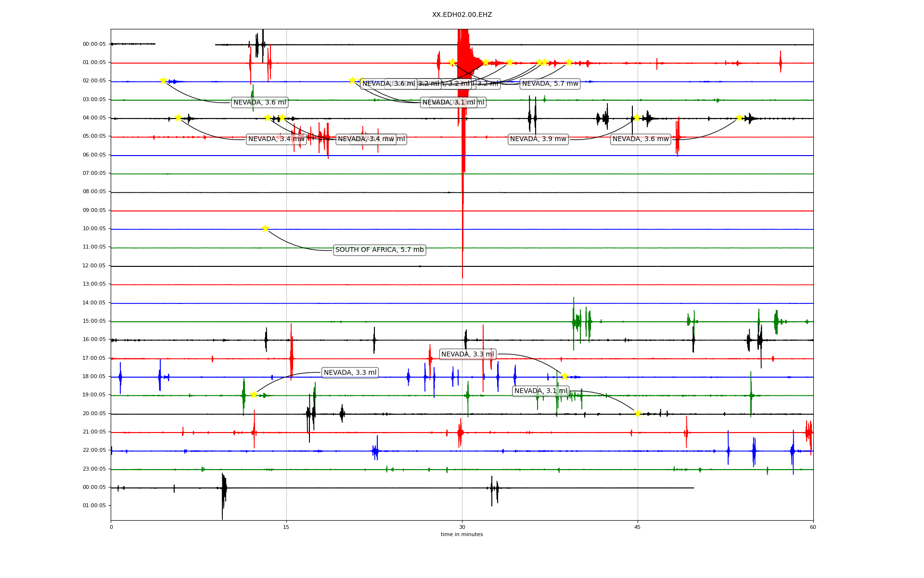Click the yellow star on the 02:00:05 trace's left side
This screenshot has width=924, height=578.
click(163, 80)
